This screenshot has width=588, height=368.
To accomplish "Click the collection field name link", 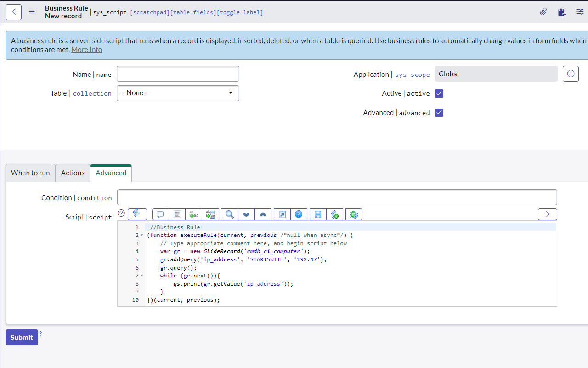I will click(92, 93).
